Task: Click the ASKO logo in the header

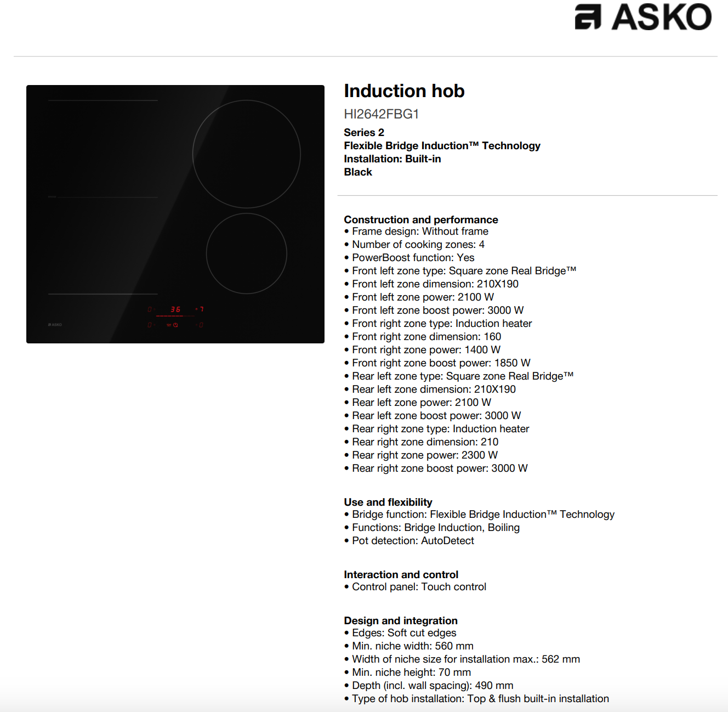Action: coord(643,16)
